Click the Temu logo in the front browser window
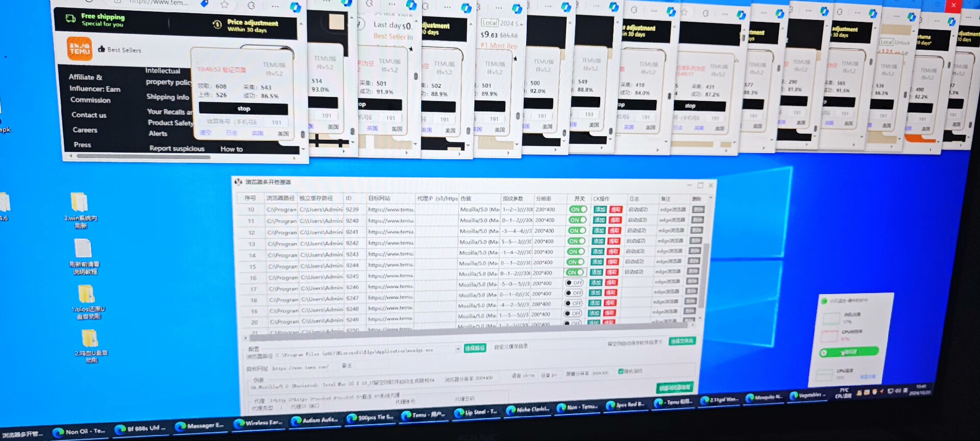The height and width of the screenshot is (441, 980). click(80, 48)
